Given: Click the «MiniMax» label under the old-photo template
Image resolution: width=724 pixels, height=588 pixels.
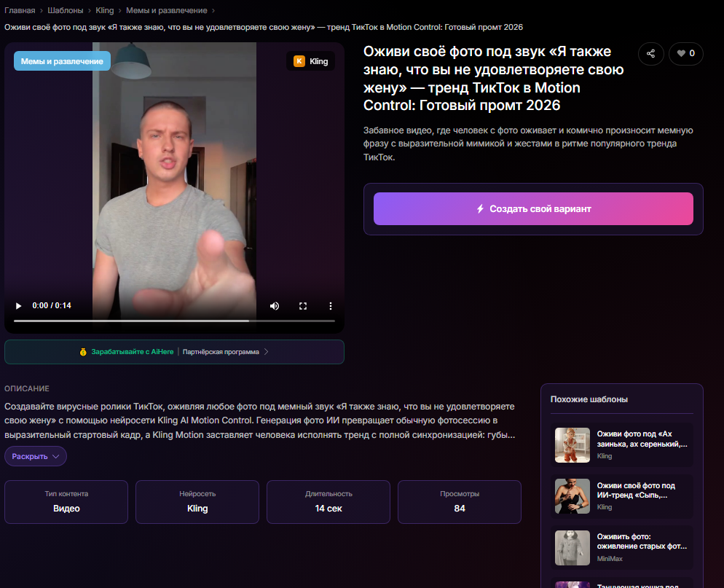Looking at the screenshot, I should click(610, 559).
